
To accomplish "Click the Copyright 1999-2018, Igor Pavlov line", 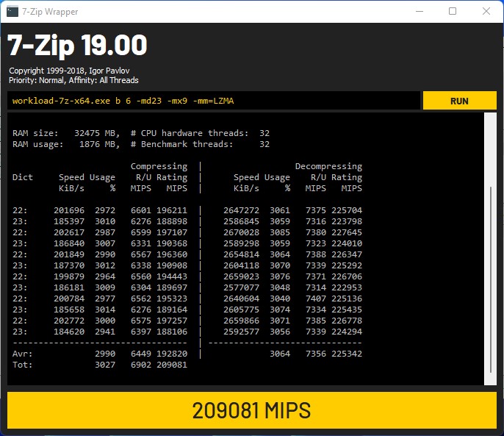I will coord(69,71).
